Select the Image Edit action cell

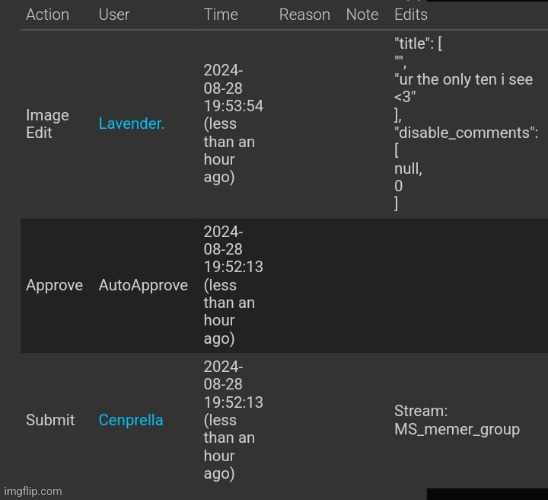pyautogui.click(x=47, y=124)
